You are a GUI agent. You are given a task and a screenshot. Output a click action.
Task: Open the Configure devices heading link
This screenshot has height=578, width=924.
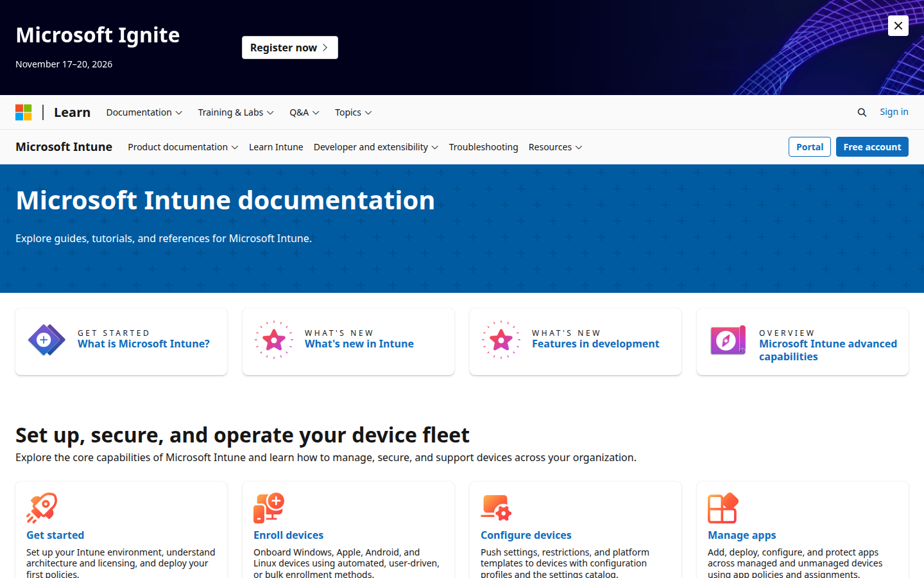coord(526,535)
